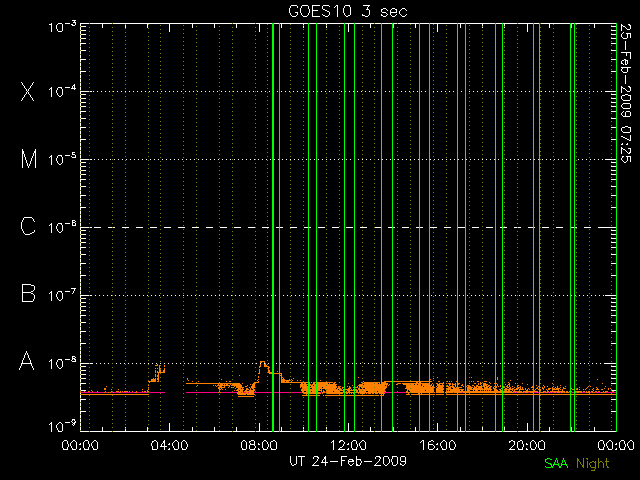
Task: Click the 16:00 time axis label
Action: point(438,445)
